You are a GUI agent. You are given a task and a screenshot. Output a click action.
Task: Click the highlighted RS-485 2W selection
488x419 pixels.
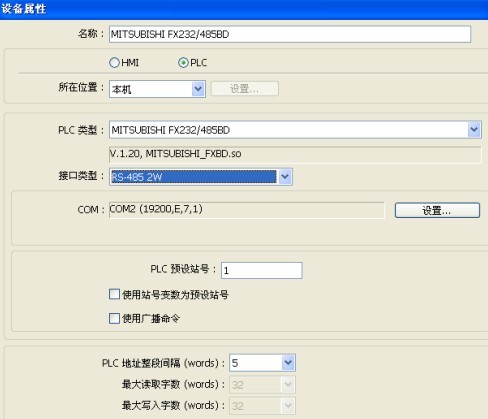(194, 177)
